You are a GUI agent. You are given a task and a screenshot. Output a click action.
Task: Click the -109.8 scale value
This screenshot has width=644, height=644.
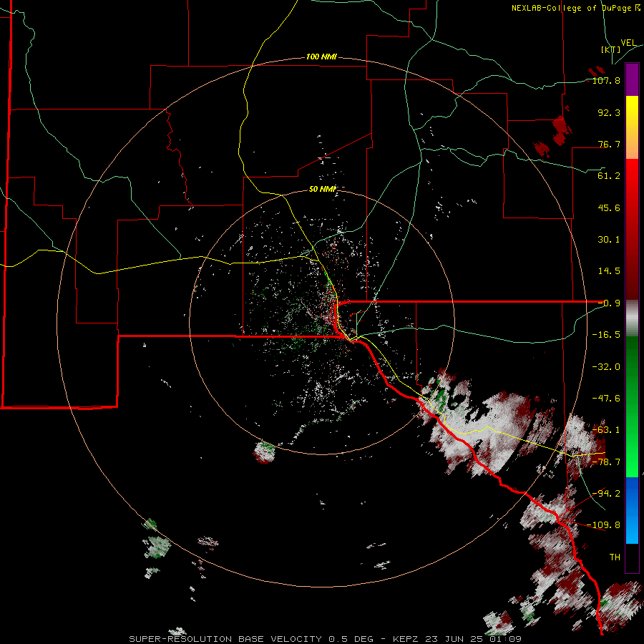click(603, 525)
